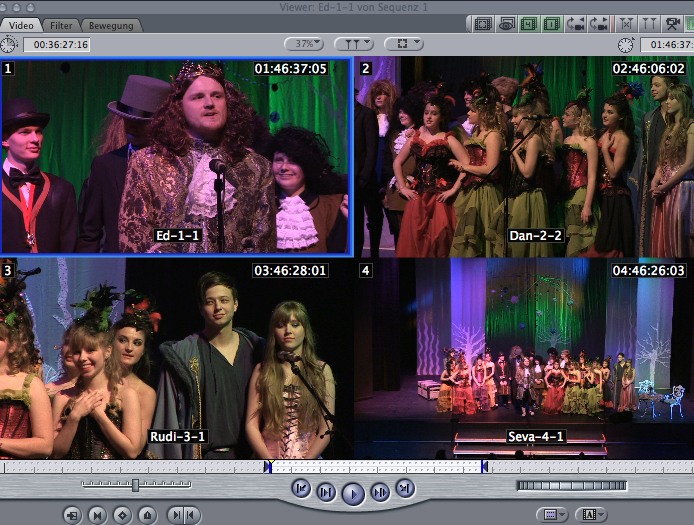Open the Generator pop-up menu
Viewport: 694px width, 525px height.
591,515
